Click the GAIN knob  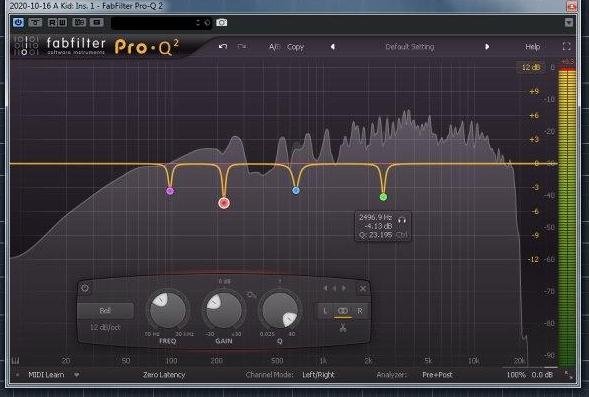click(x=224, y=310)
